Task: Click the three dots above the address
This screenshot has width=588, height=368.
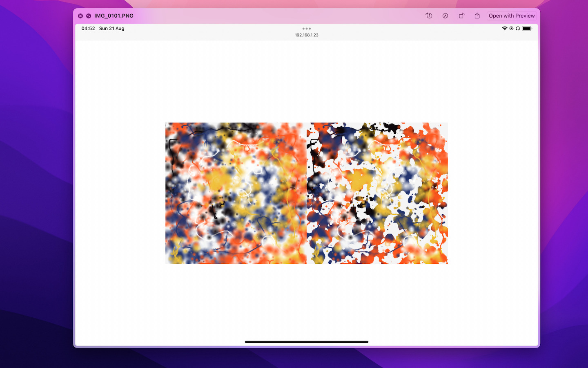Action: [x=307, y=29]
